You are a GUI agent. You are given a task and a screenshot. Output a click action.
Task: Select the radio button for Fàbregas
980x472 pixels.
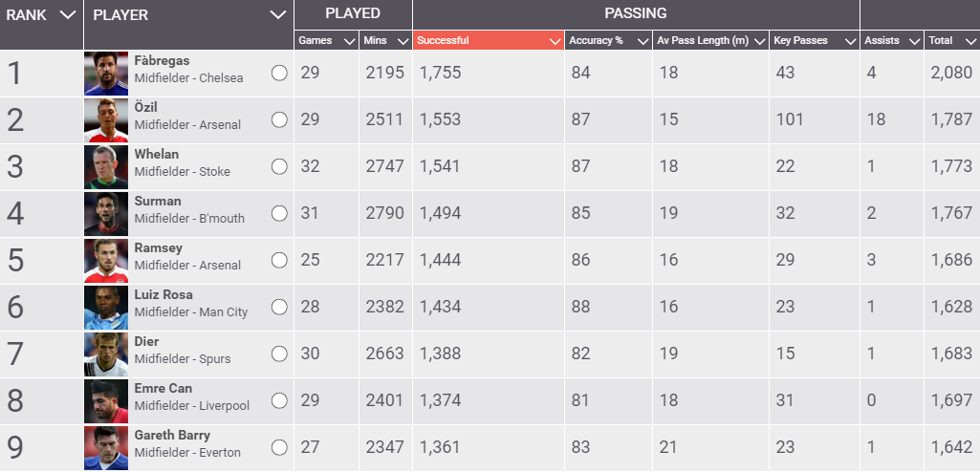279,74
